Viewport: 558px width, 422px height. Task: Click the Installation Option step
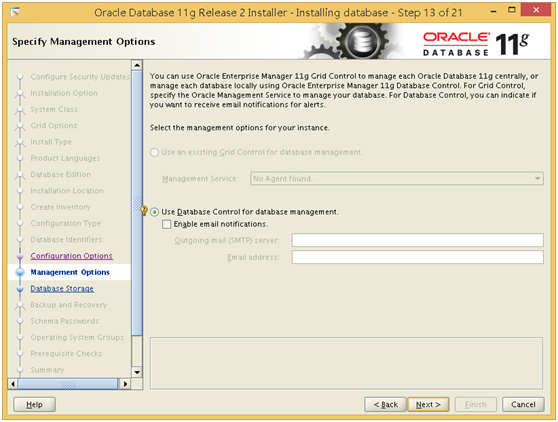tap(64, 93)
